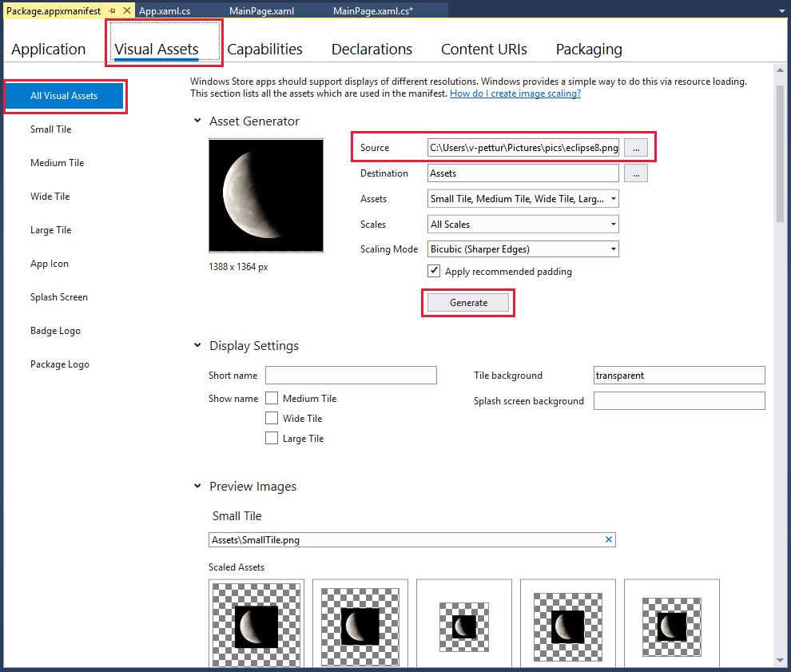Image resolution: width=791 pixels, height=672 pixels.
Task: Click the Tile background field
Action: (679, 376)
